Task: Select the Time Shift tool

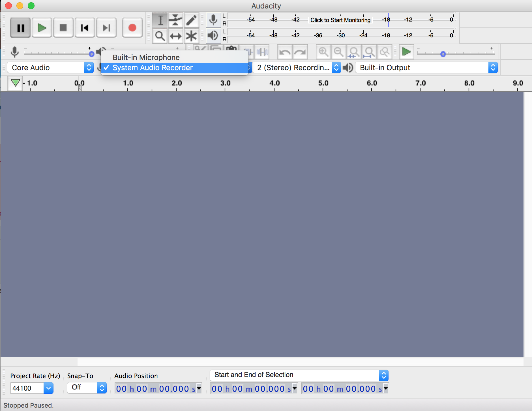Action: (x=176, y=36)
